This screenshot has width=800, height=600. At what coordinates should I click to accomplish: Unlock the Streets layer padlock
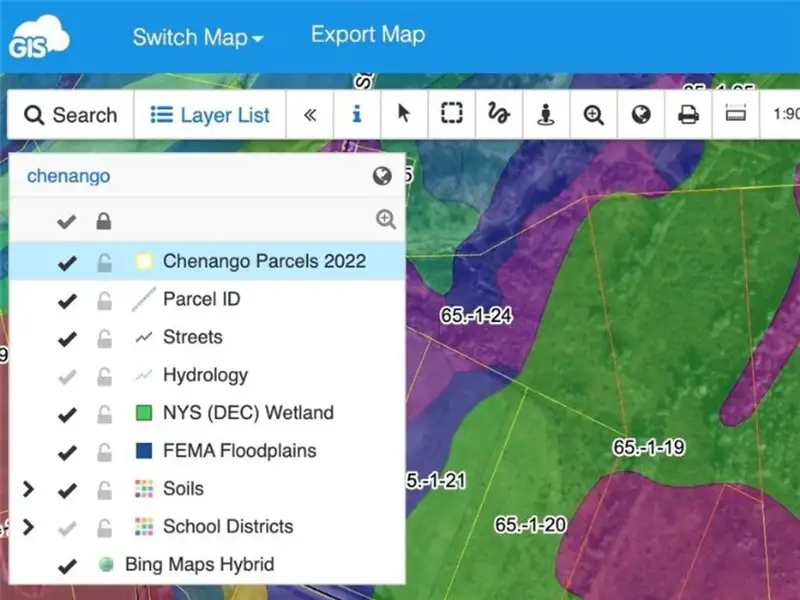pos(103,339)
